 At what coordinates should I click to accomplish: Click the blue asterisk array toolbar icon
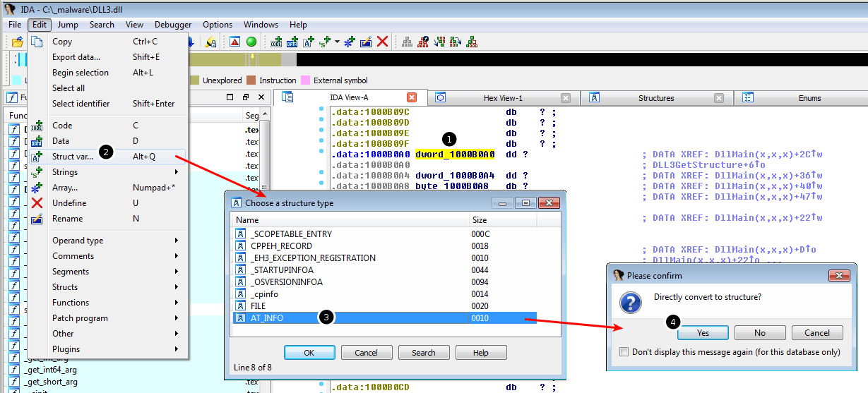349,42
